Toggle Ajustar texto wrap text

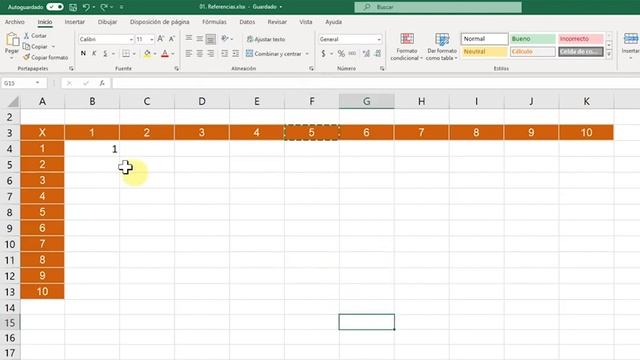pyautogui.click(x=266, y=39)
